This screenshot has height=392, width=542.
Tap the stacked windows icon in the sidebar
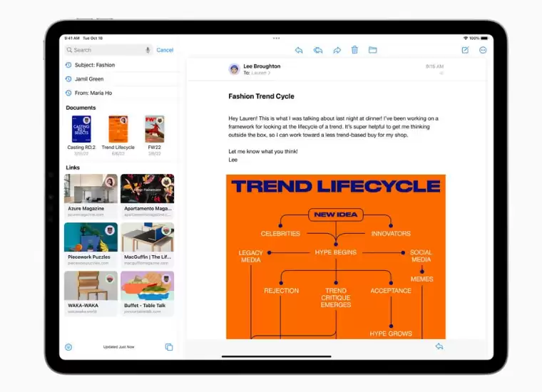(x=169, y=347)
